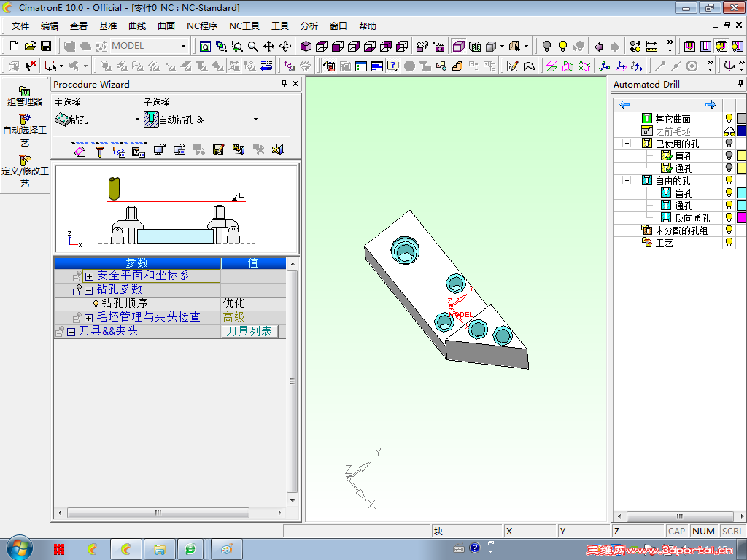The height and width of the screenshot is (560, 747).
Task: Click the gray color swatch for 其它曲面
Action: [742, 118]
